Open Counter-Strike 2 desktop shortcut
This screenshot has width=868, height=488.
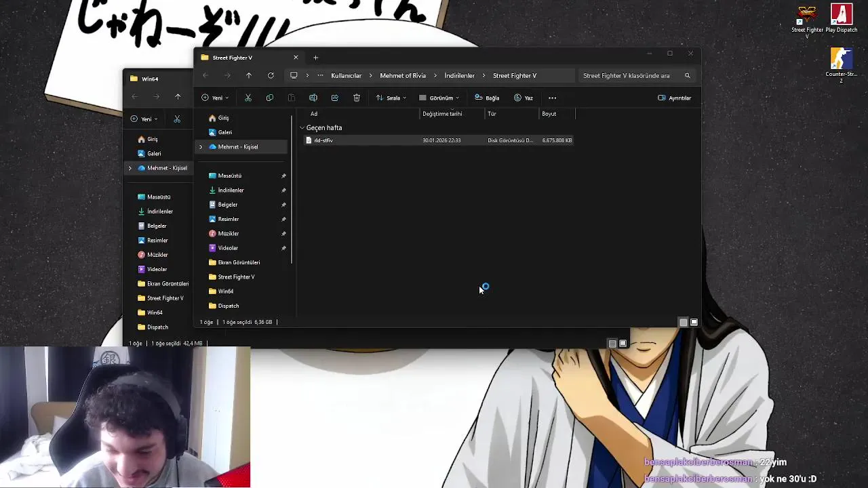(842, 65)
